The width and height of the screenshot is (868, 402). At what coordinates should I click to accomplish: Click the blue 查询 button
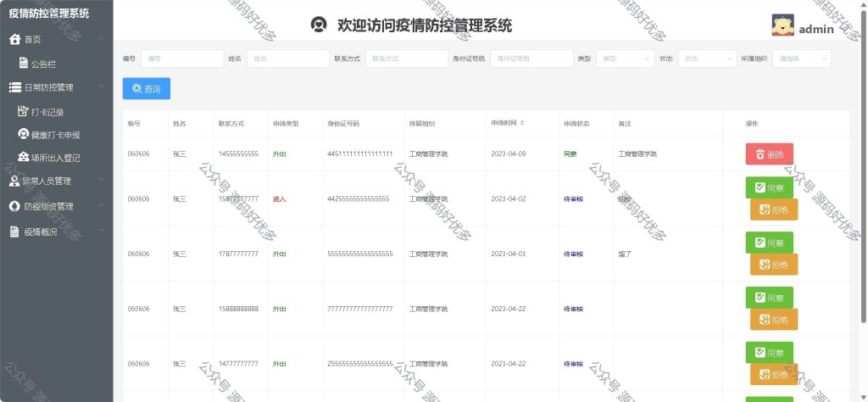(146, 88)
